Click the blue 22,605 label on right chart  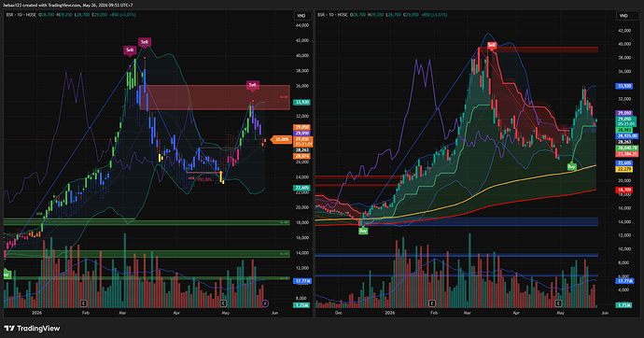pyautogui.click(x=623, y=163)
